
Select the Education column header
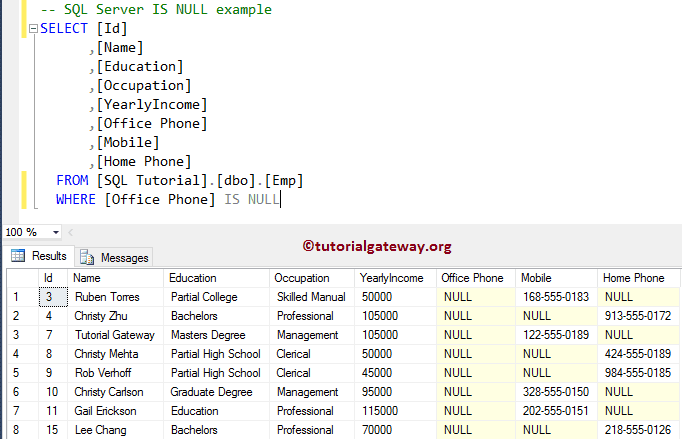(x=192, y=278)
